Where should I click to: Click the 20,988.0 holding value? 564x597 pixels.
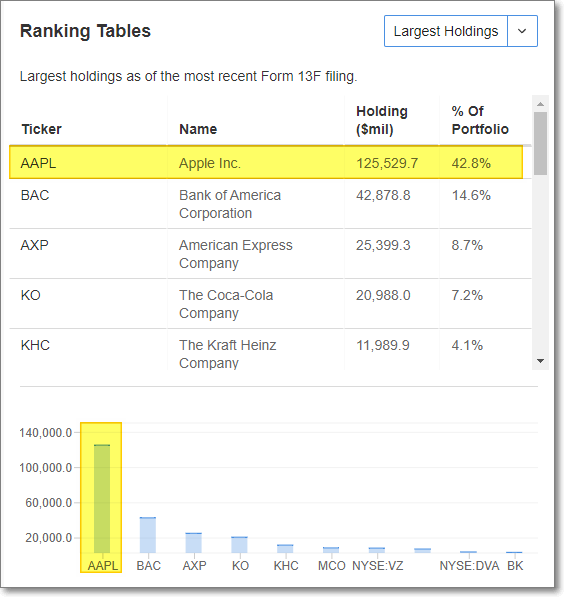click(x=383, y=295)
